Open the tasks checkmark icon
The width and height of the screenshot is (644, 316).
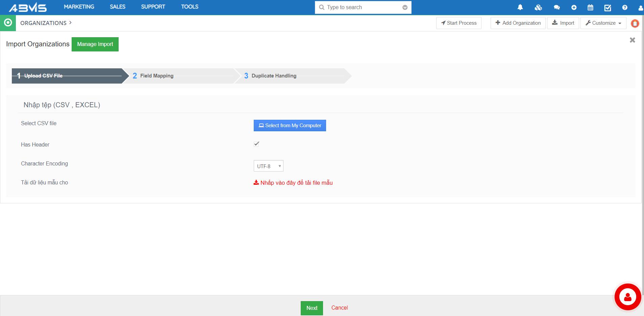[608, 7]
